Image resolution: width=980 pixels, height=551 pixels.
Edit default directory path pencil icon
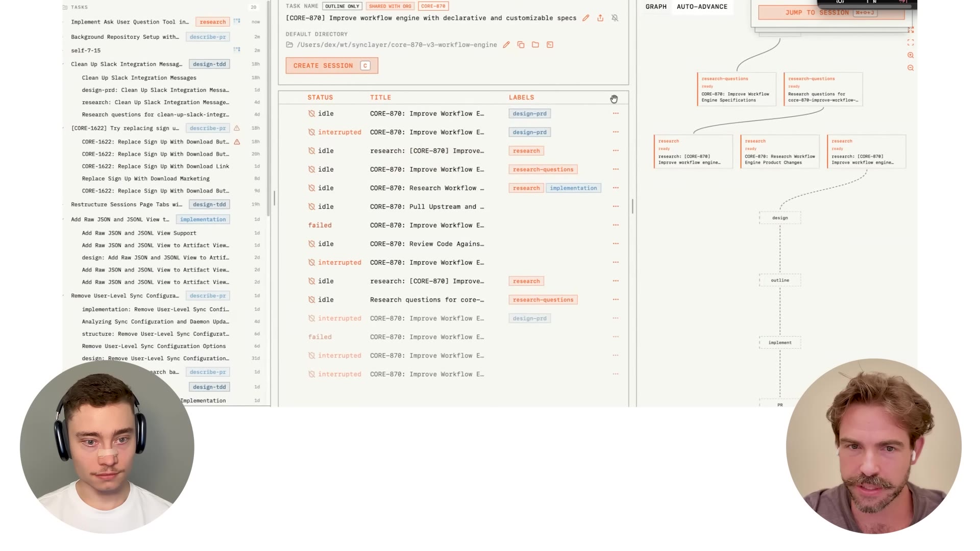(506, 45)
